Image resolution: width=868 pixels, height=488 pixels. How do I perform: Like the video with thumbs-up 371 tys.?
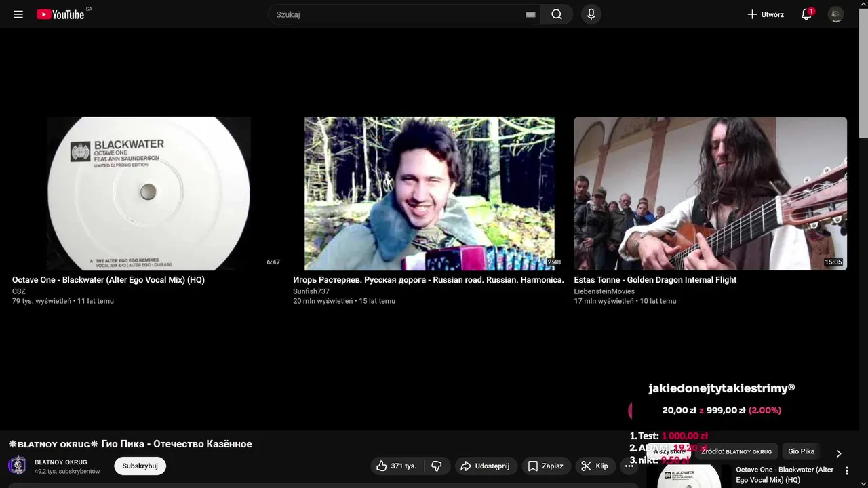coord(397,466)
